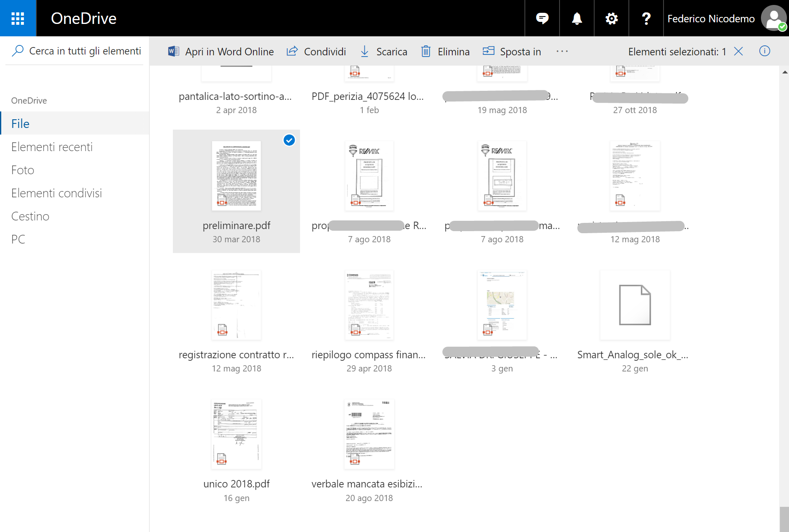Open registrazione contratto thumbnail
This screenshot has height=532, width=789.
coord(236,305)
